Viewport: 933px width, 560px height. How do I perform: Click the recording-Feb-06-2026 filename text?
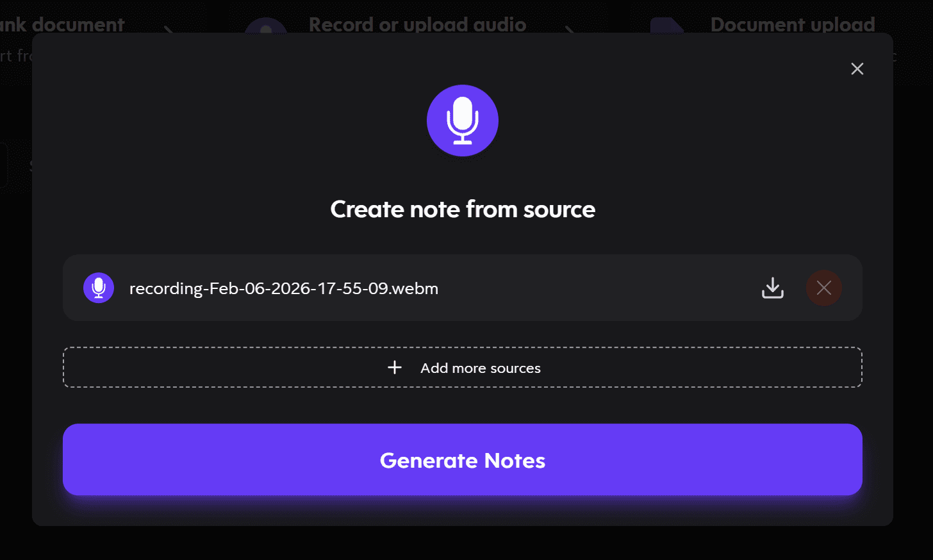(x=284, y=288)
